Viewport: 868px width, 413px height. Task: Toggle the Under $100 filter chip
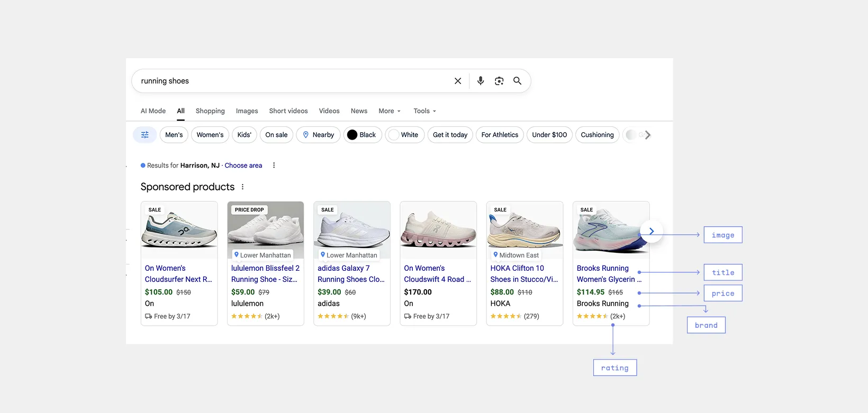[x=549, y=135]
